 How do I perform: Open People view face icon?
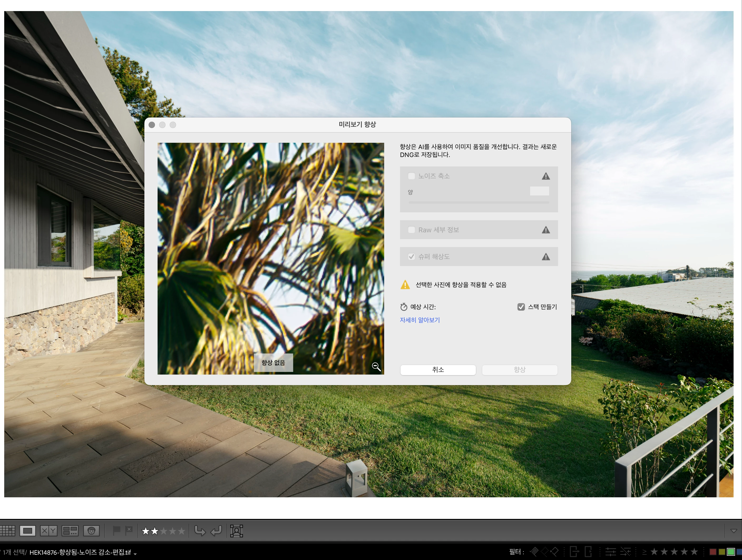pyautogui.click(x=91, y=531)
